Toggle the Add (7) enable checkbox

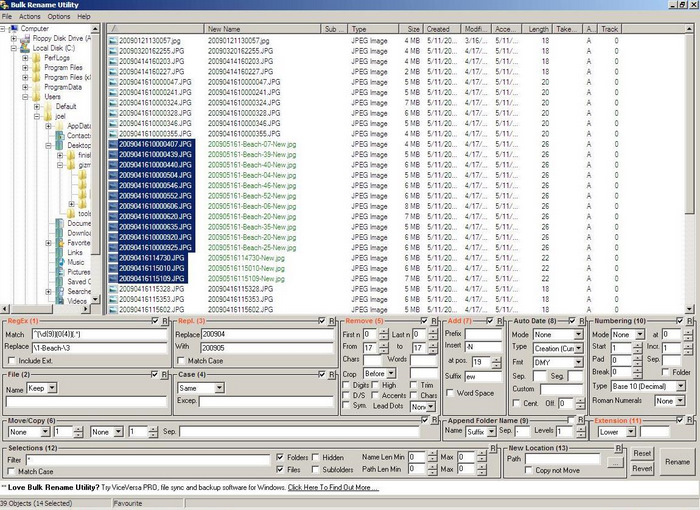pyautogui.click(x=490, y=321)
